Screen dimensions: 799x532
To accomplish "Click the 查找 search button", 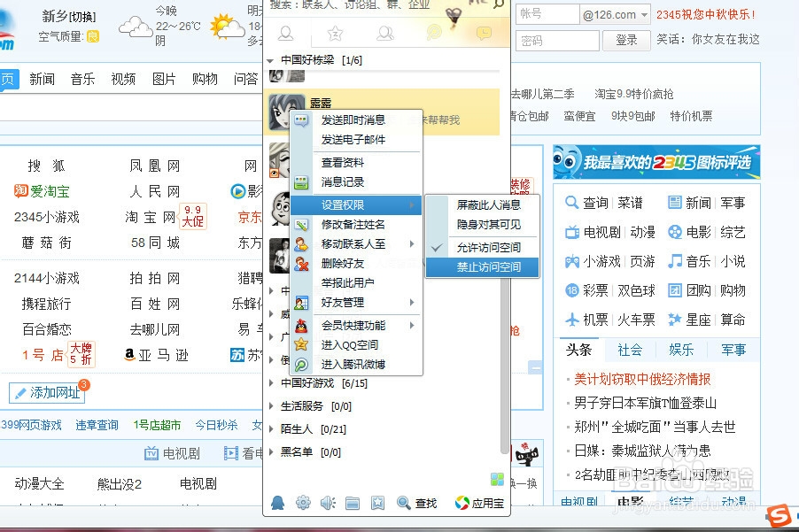I will click(x=417, y=503).
